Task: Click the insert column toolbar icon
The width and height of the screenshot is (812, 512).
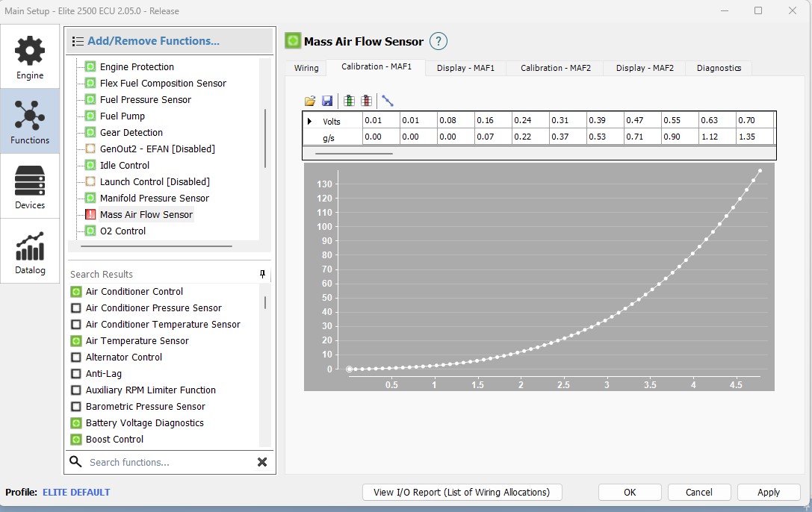Action: [349, 101]
